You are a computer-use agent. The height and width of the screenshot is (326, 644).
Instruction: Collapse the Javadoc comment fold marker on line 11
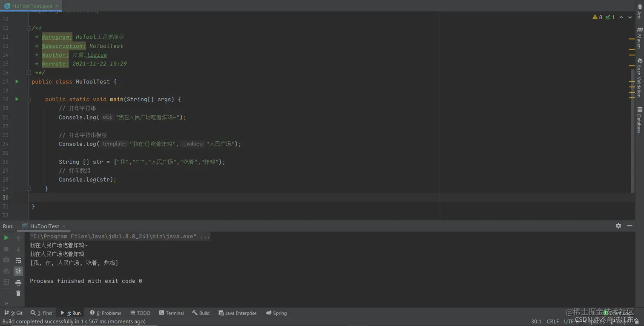[x=29, y=29]
